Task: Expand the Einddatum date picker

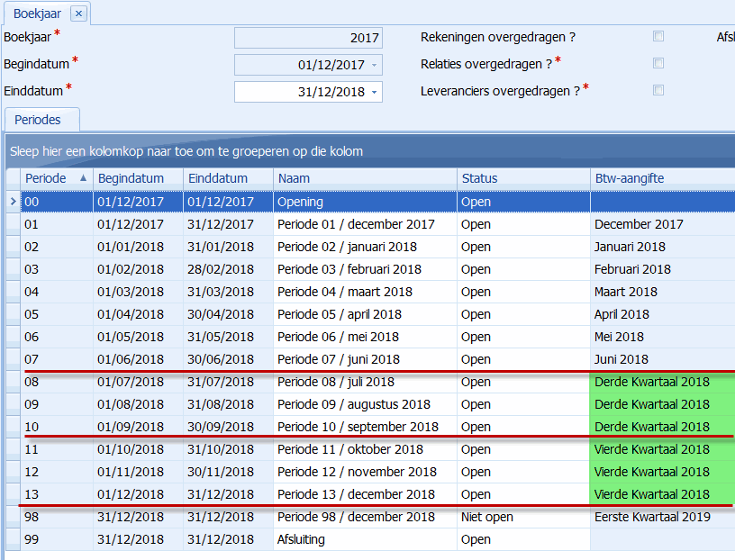Action: coord(374,92)
